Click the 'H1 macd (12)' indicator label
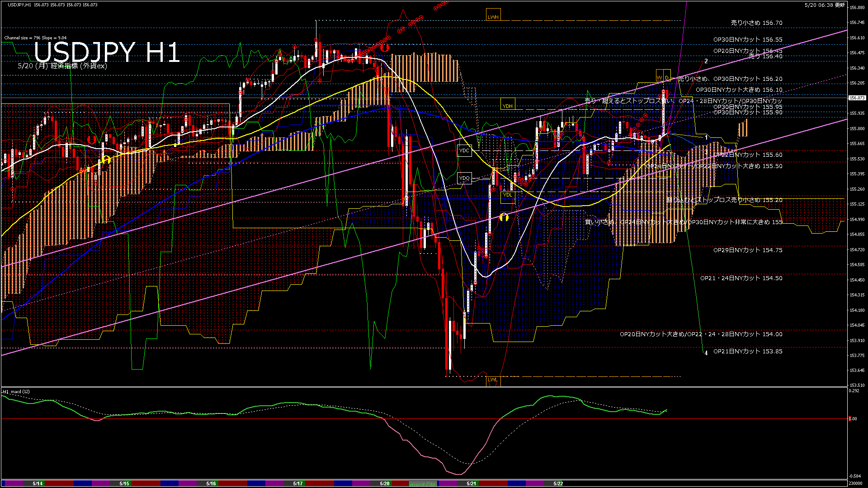Viewport: 868px width, 488px height. coord(16,391)
